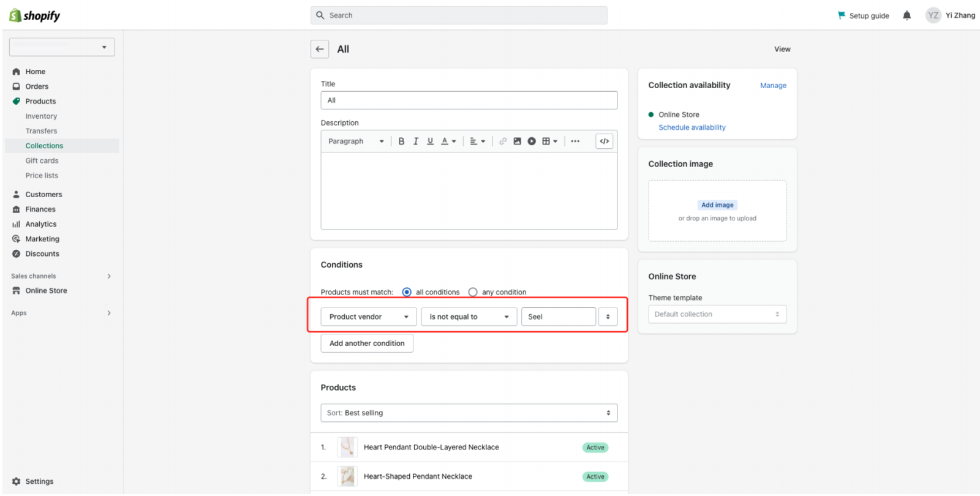
Task: Insert video using the play icon
Action: point(532,141)
